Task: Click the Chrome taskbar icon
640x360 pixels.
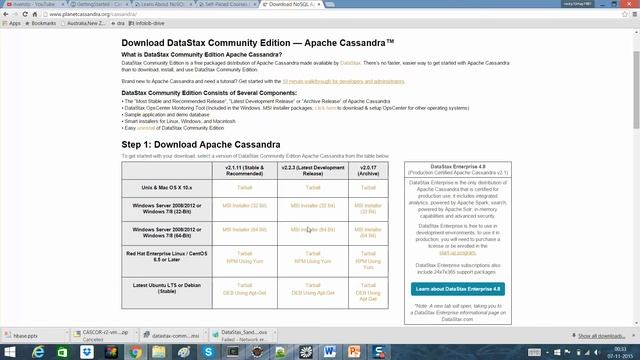Action: tap(136, 352)
